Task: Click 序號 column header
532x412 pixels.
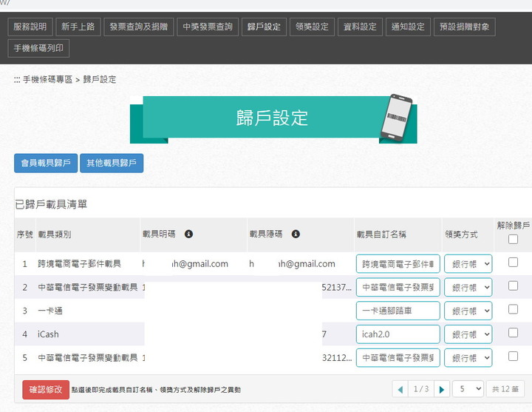Action: [x=25, y=234]
